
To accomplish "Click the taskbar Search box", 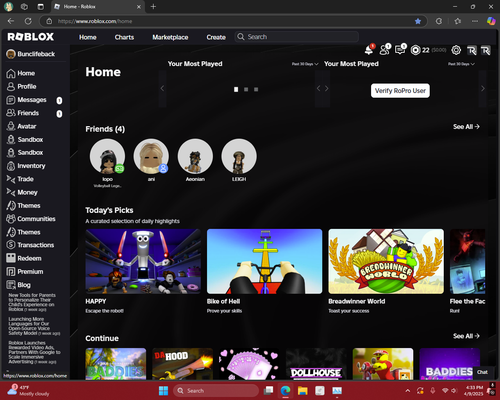I will click(x=216, y=391).
